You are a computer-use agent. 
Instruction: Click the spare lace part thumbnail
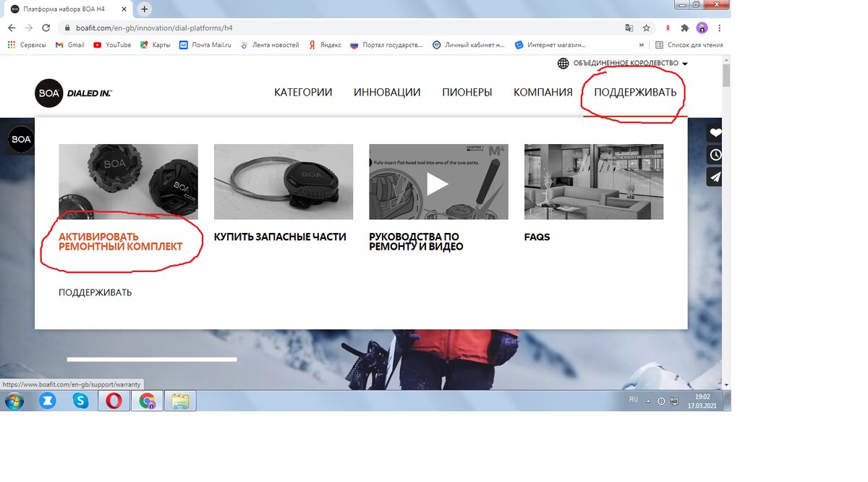click(284, 182)
